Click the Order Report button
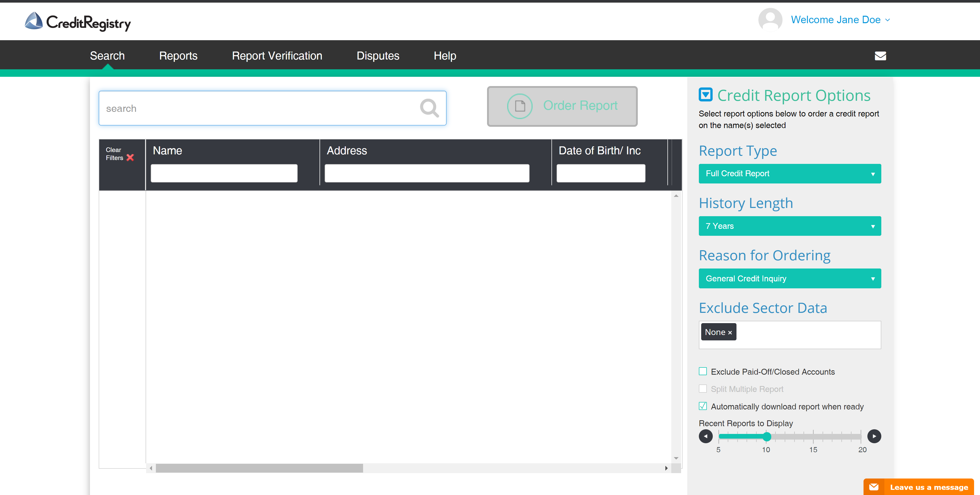Screen dimensions: 980x495 (x=562, y=106)
